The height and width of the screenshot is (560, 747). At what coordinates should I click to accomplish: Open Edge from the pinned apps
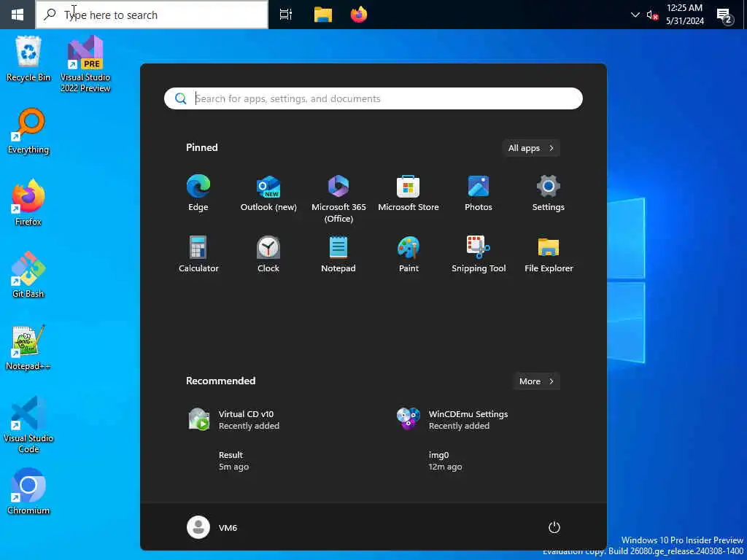click(198, 192)
